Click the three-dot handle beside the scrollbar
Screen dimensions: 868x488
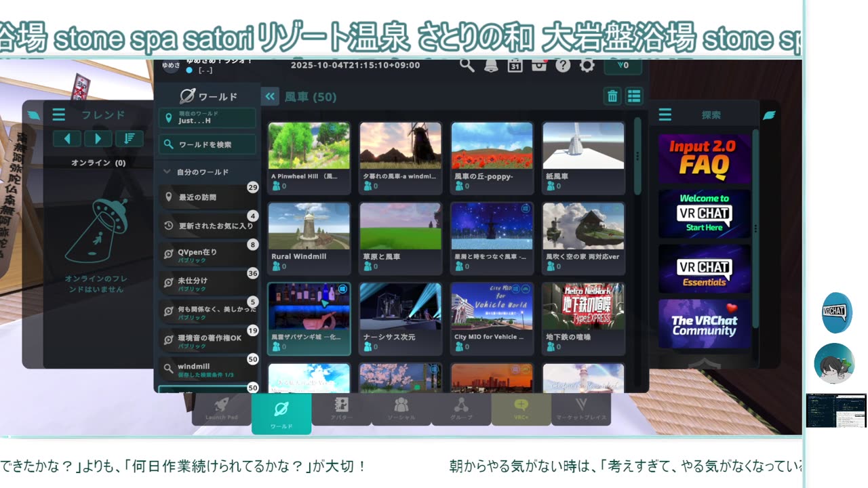637,156
